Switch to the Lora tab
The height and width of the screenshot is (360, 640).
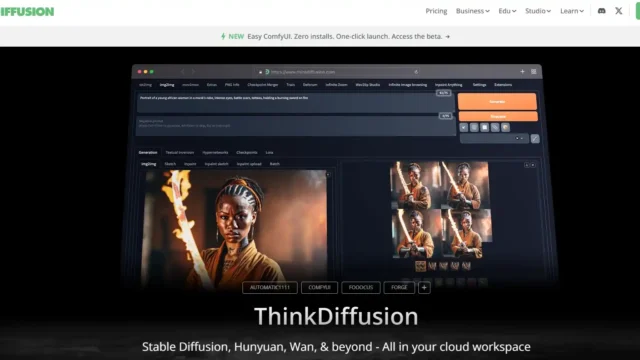(x=269, y=153)
